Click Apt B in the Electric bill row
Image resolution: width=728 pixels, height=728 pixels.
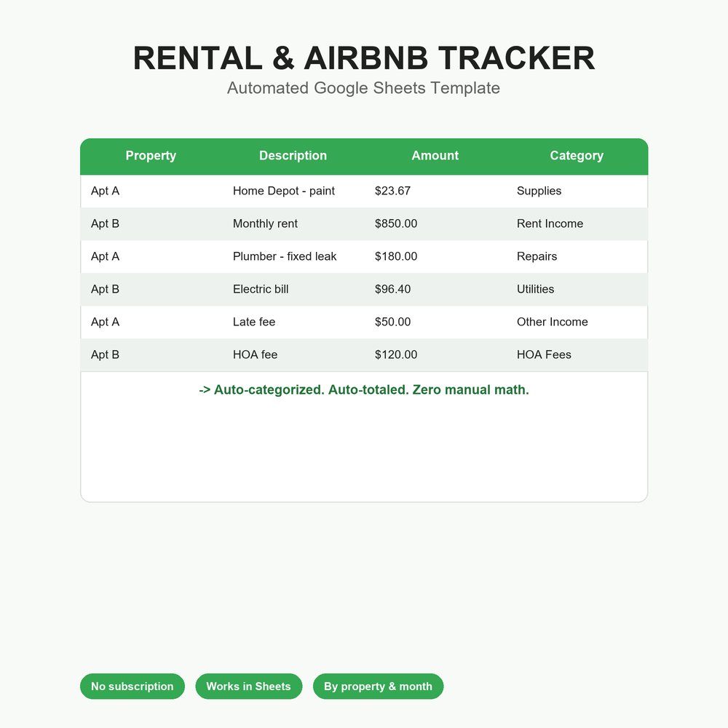pos(106,289)
